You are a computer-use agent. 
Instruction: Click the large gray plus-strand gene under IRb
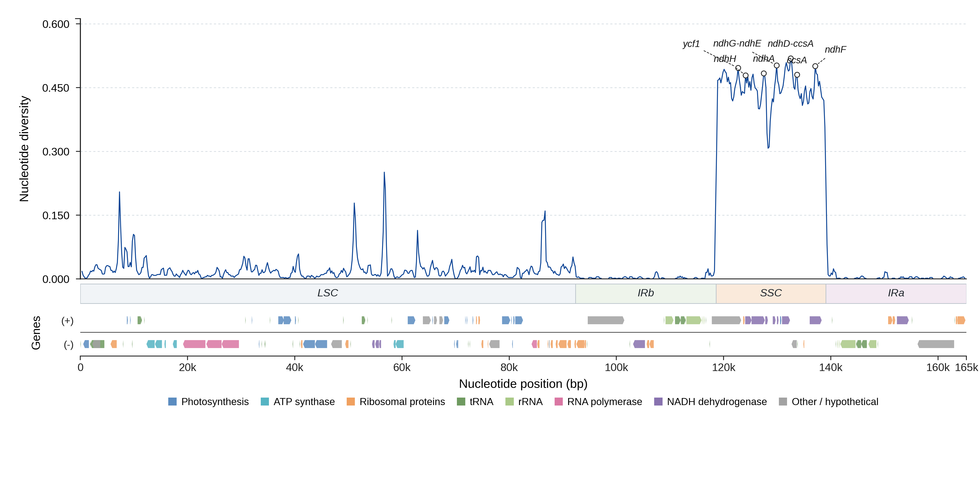(606, 320)
